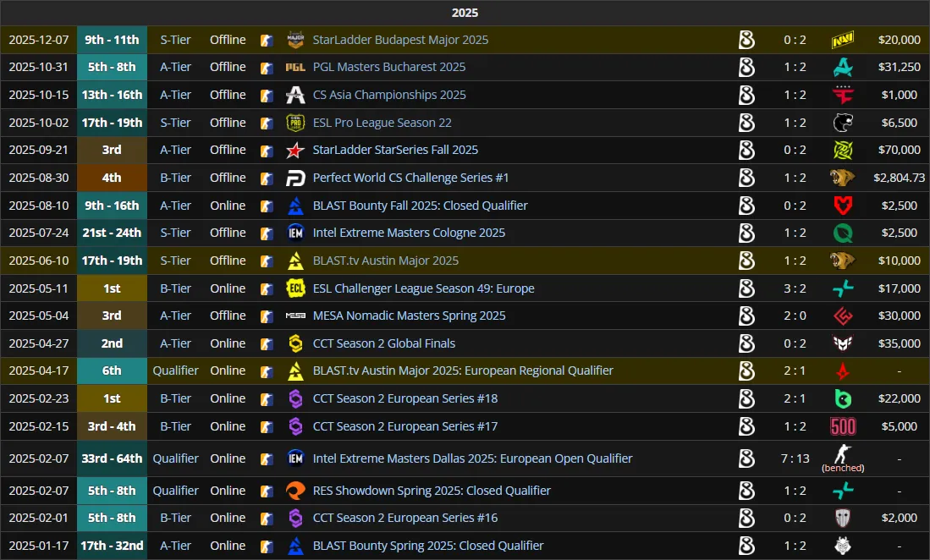Click team logo in PGL Masters Bucharest row
The image size is (930, 560).
[x=746, y=67]
